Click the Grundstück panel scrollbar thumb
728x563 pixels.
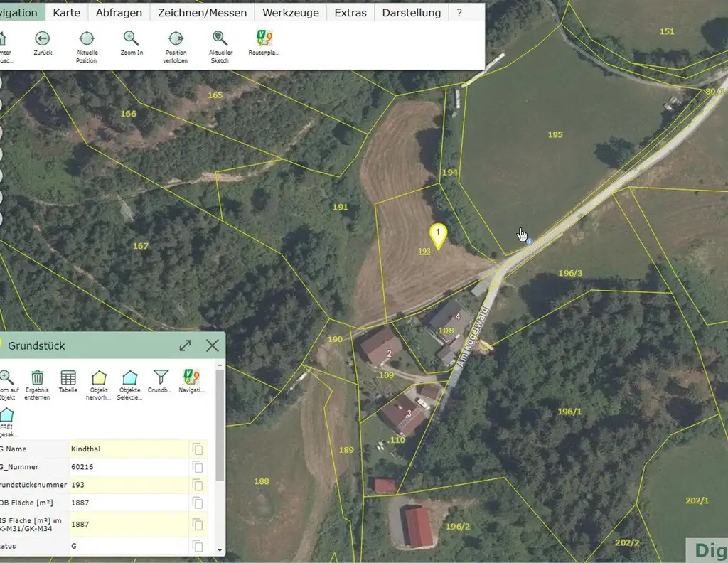click(x=220, y=424)
